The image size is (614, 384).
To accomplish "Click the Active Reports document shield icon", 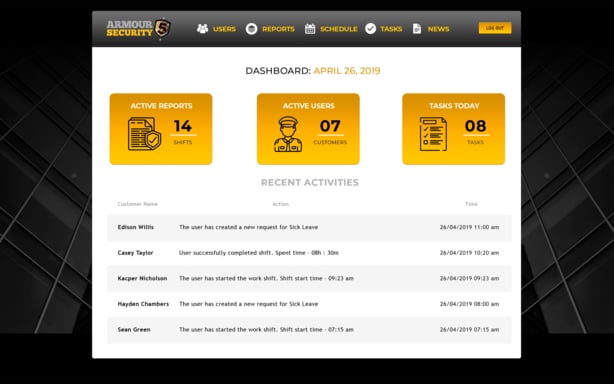I will 144,134.
